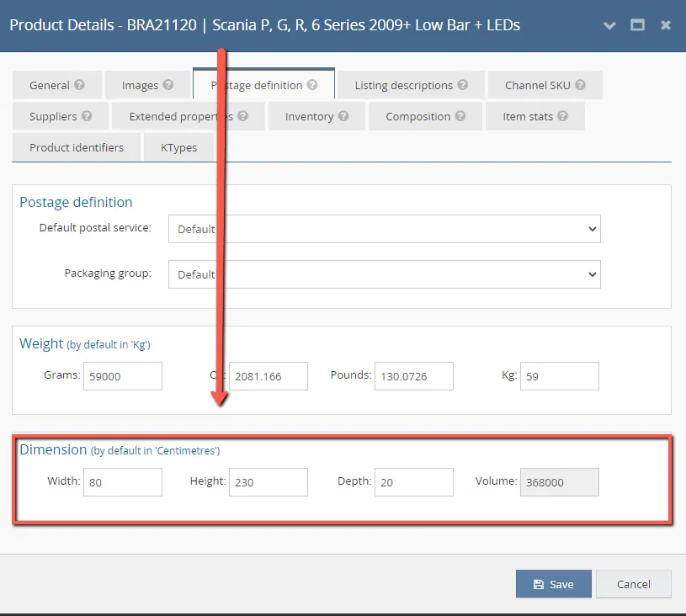
Task: View the Item stats tab
Action: 535,116
